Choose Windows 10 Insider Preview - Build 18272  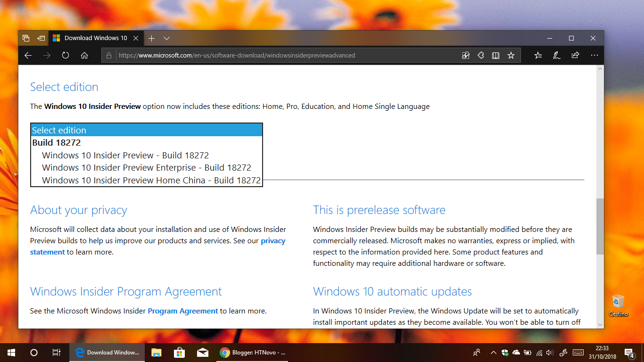125,155
